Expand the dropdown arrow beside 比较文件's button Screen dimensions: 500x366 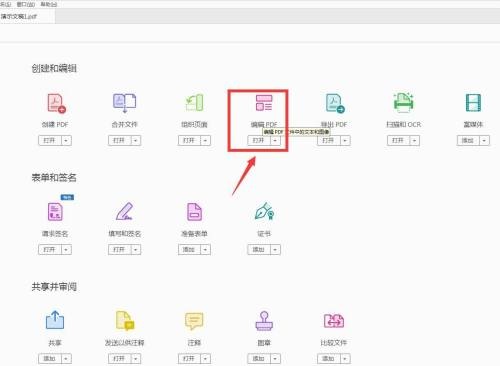[345, 358]
